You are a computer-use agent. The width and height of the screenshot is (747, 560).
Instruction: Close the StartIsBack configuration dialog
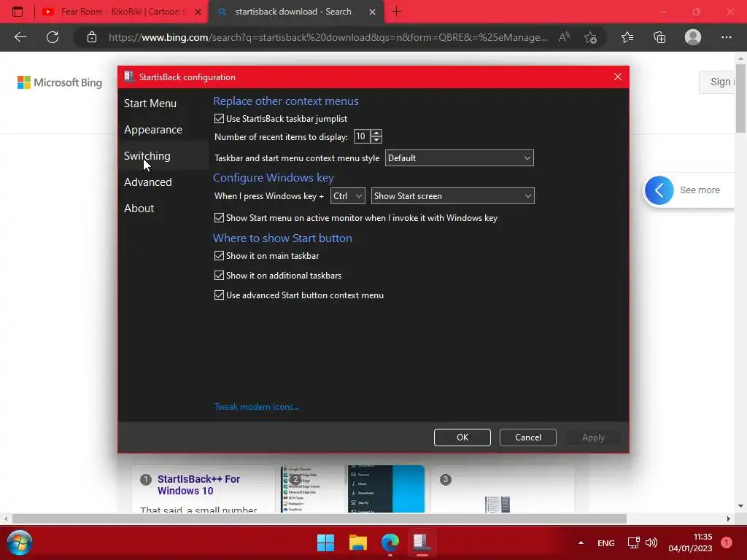coord(618,77)
